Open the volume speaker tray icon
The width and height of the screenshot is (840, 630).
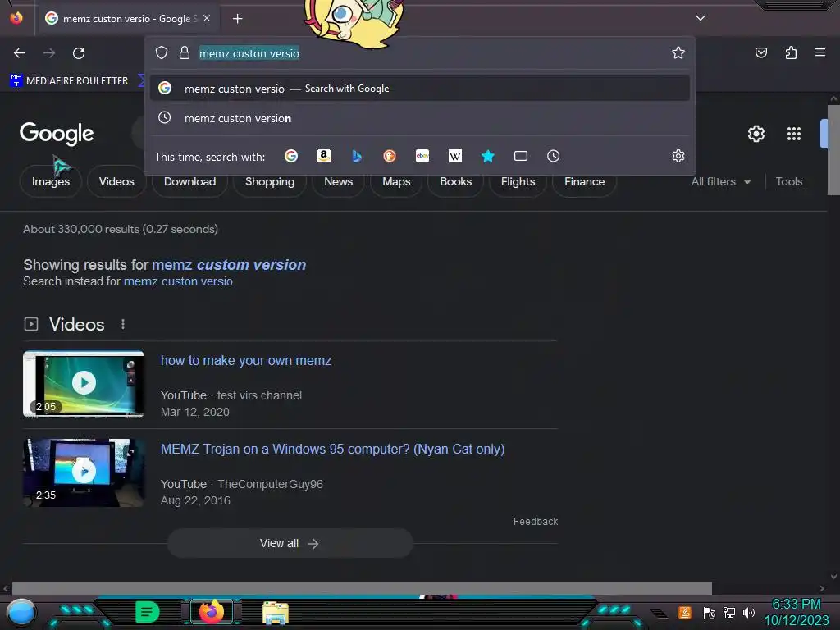click(x=748, y=612)
